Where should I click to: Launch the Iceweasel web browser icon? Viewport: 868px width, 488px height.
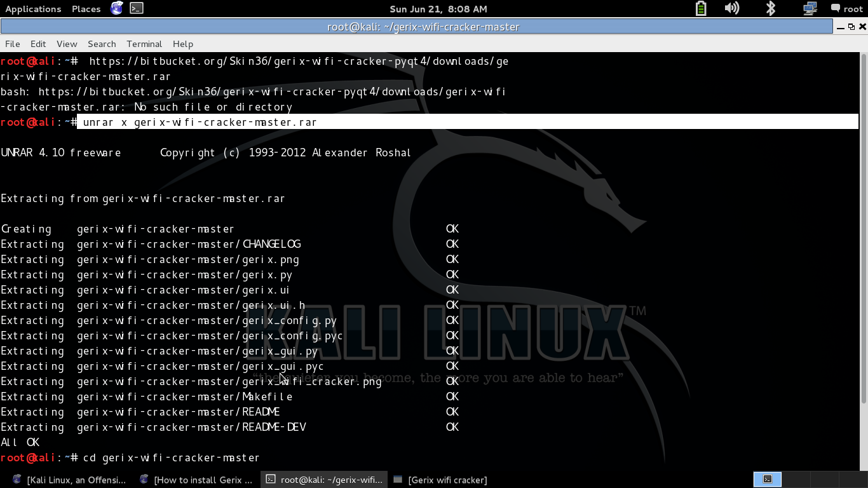(117, 8)
